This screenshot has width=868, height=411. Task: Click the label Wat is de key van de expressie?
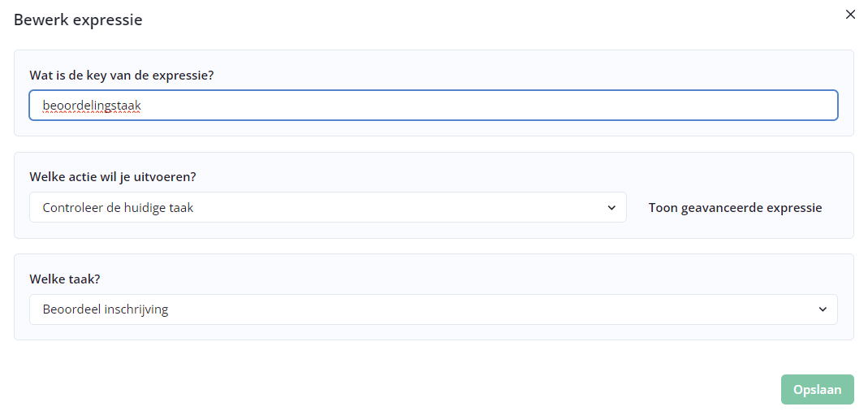pos(122,76)
